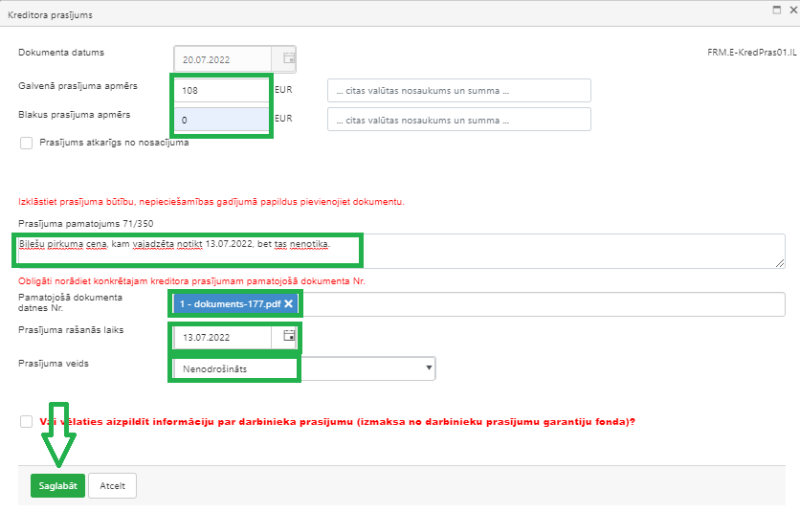
Task: Expand the Prasījuma veids dropdown
Action: 429,368
